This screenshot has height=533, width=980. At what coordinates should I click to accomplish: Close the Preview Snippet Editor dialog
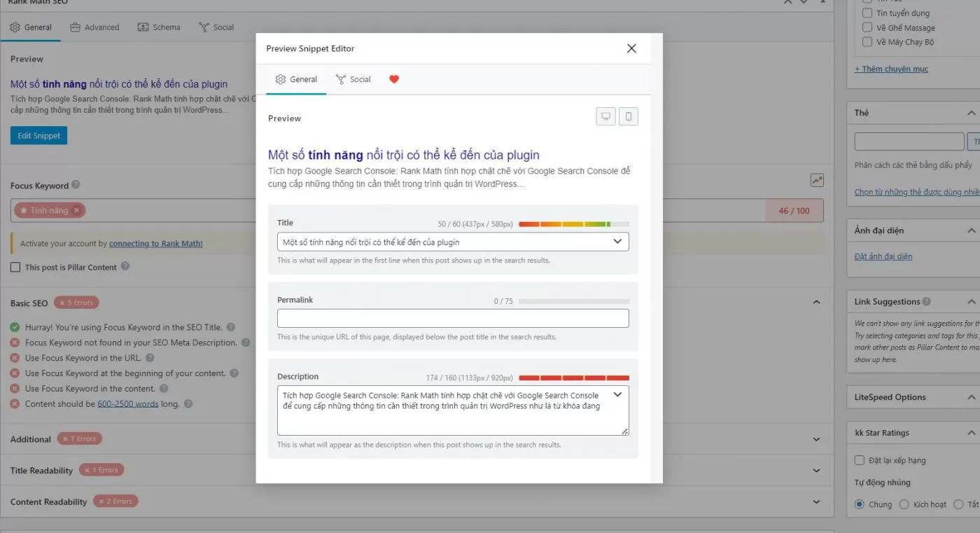631,48
